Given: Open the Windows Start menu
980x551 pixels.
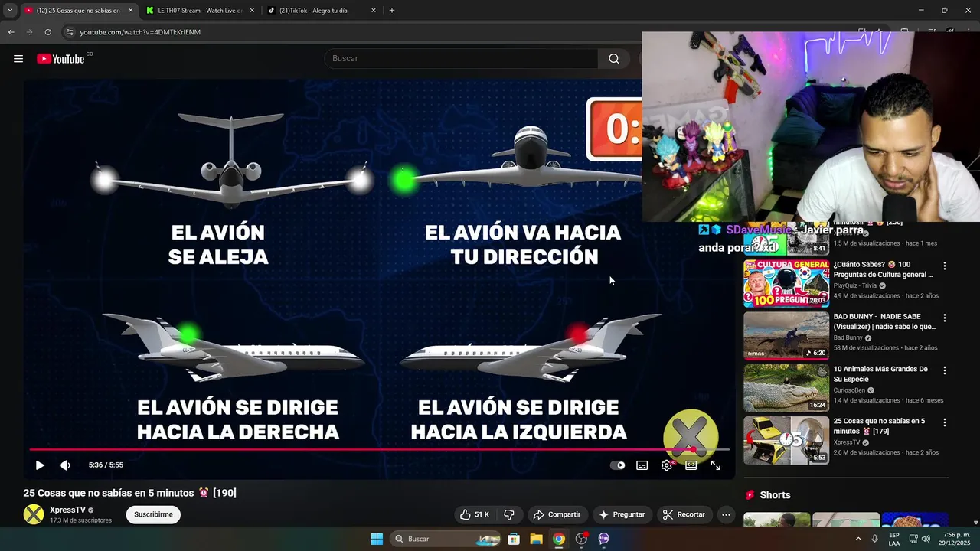Looking at the screenshot, I should point(377,539).
